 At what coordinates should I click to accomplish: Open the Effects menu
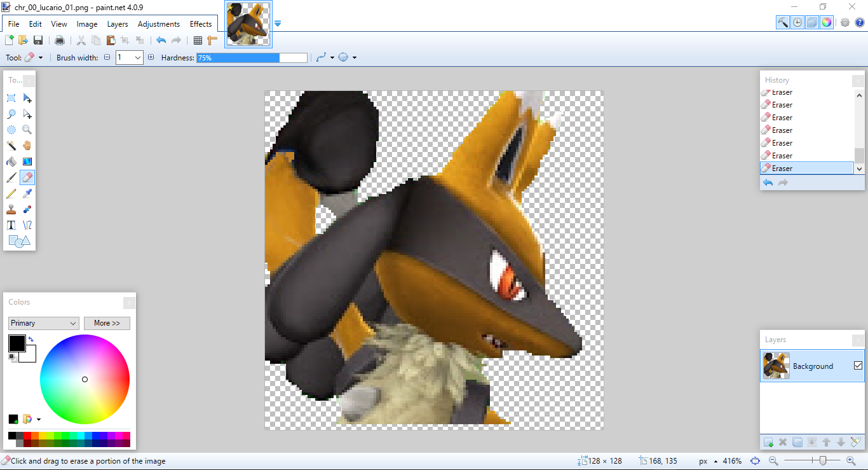(201, 24)
